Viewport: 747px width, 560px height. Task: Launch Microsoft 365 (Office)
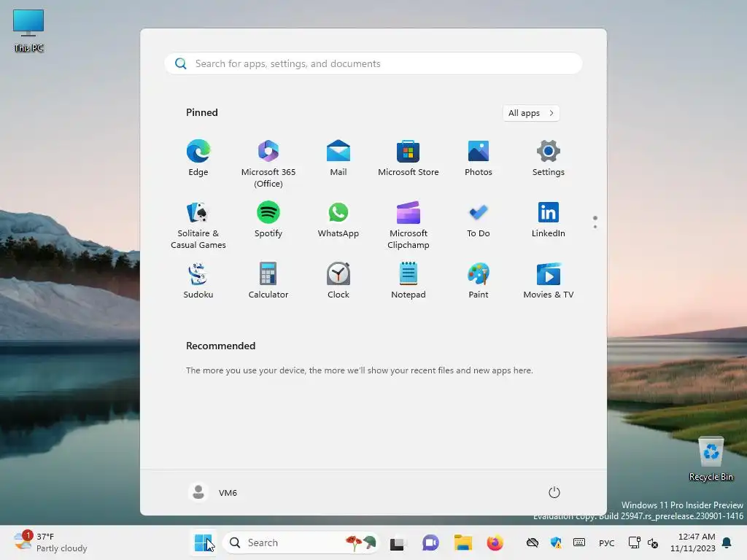pyautogui.click(x=268, y=163)
